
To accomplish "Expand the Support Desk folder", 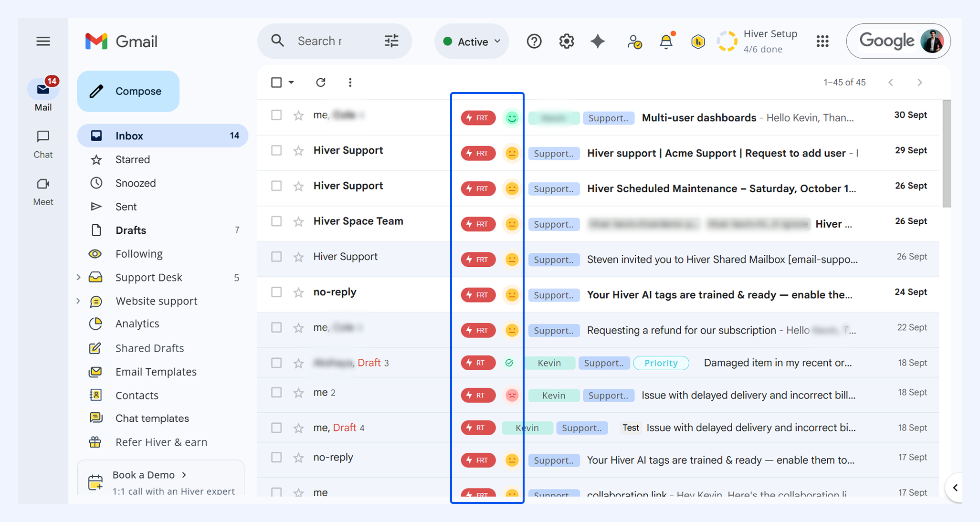I will [x=78, y=277].
